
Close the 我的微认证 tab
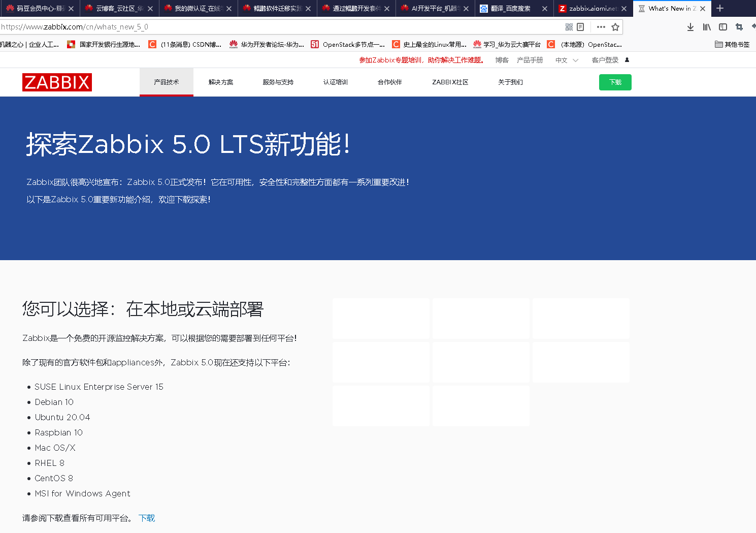point(229,9)
